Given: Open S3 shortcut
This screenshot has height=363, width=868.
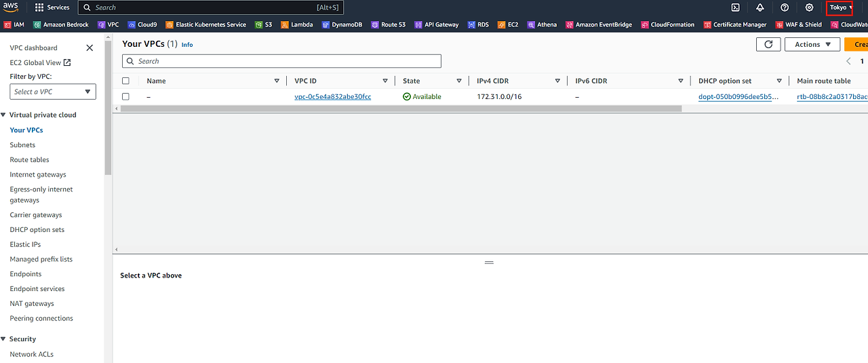Looking at the screenshot, I should click(x=264, y=24).
